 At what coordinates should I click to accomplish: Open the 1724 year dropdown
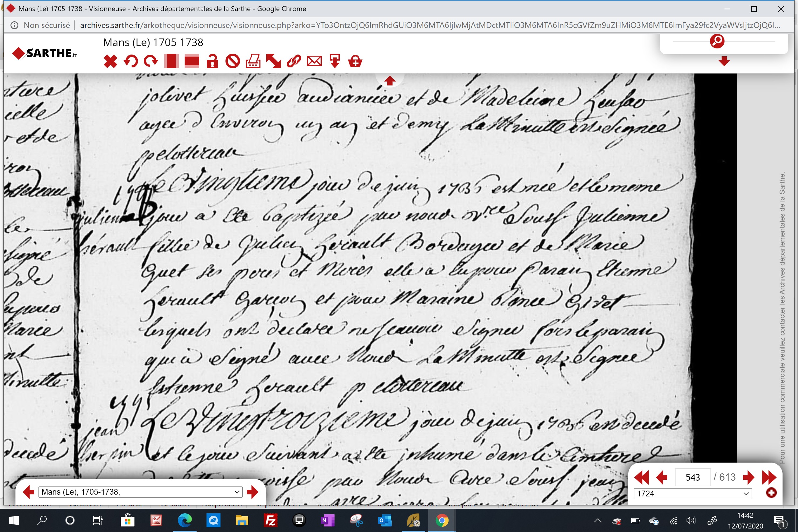[693, 494]
